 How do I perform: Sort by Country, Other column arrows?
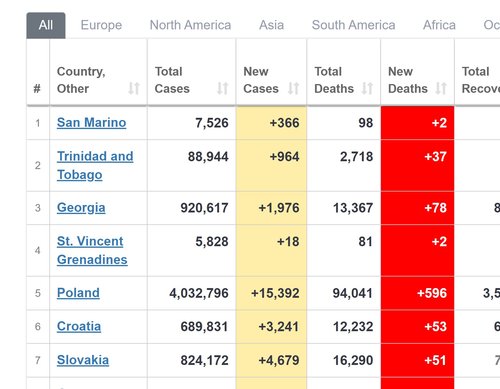tap(134, 88)
